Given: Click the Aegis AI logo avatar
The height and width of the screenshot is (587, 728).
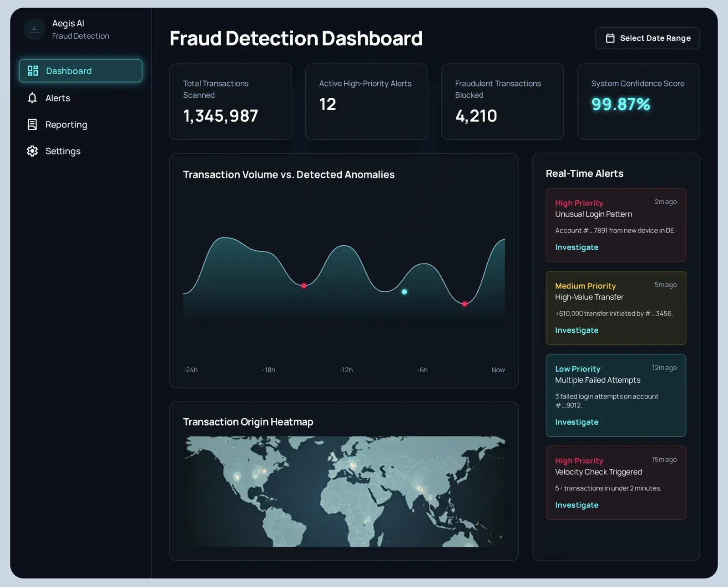Looking at the screenshot, I should pyautogui.click(x=35, y=30).
